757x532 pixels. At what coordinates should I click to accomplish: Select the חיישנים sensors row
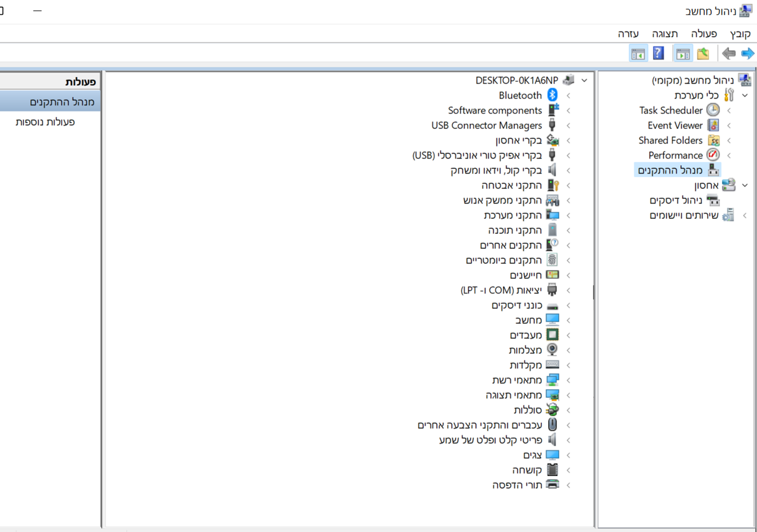526,275
